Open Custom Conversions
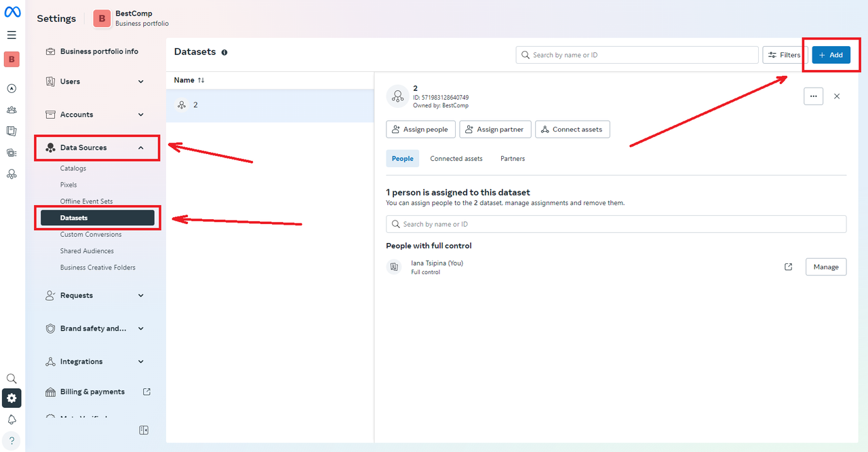 click(x=91, y=234)
